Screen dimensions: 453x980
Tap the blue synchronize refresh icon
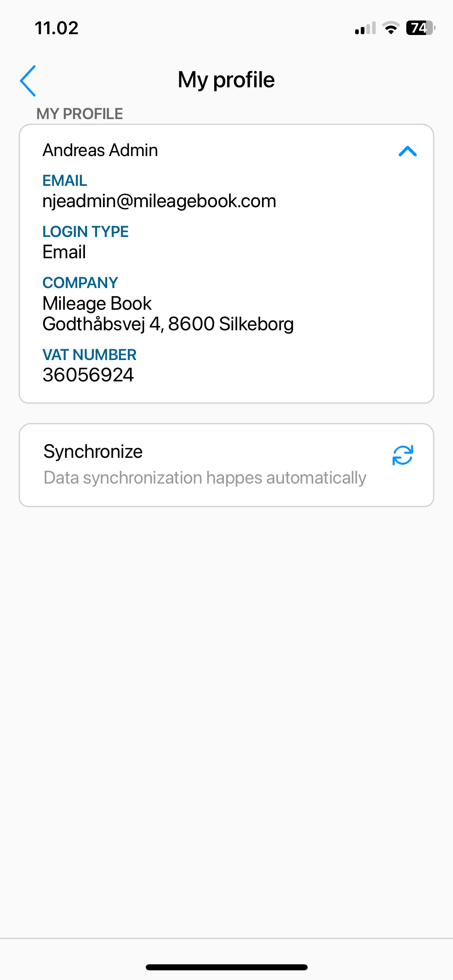403,455
